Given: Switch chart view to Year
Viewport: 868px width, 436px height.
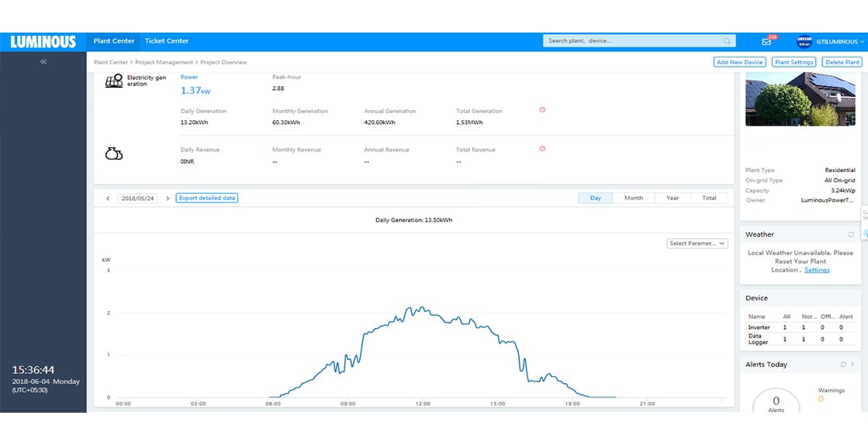Looking at the screenshot, I should point(673,198).
